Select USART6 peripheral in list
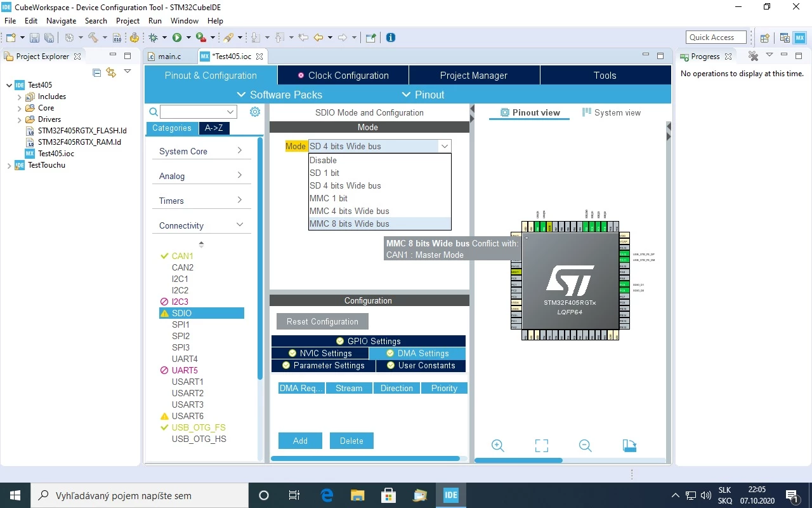Viewport: 812px width, 508px height. click(188, 416)
